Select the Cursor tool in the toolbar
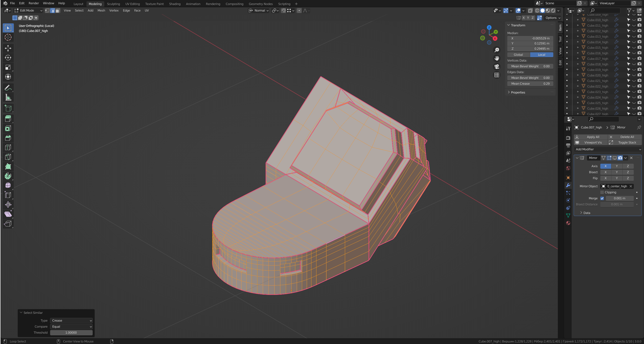644x344 pixels. coord(8,37)
